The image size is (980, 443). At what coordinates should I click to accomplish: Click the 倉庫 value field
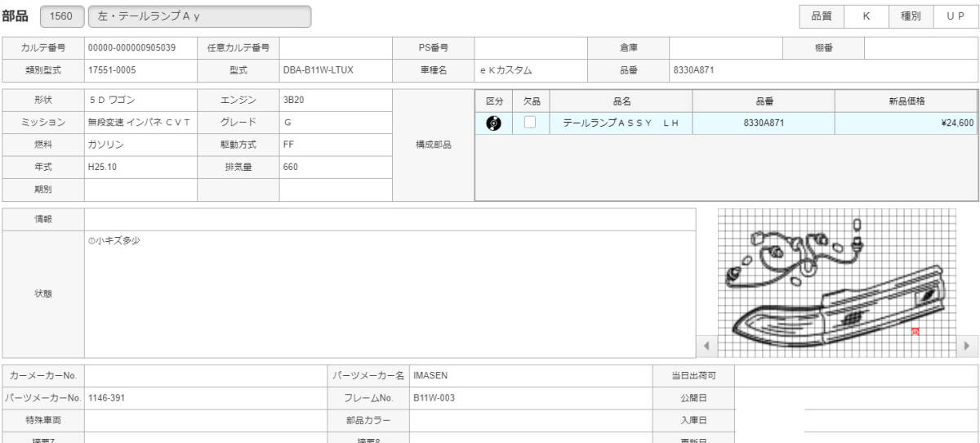pyautogui.click(x=726, y=48)
